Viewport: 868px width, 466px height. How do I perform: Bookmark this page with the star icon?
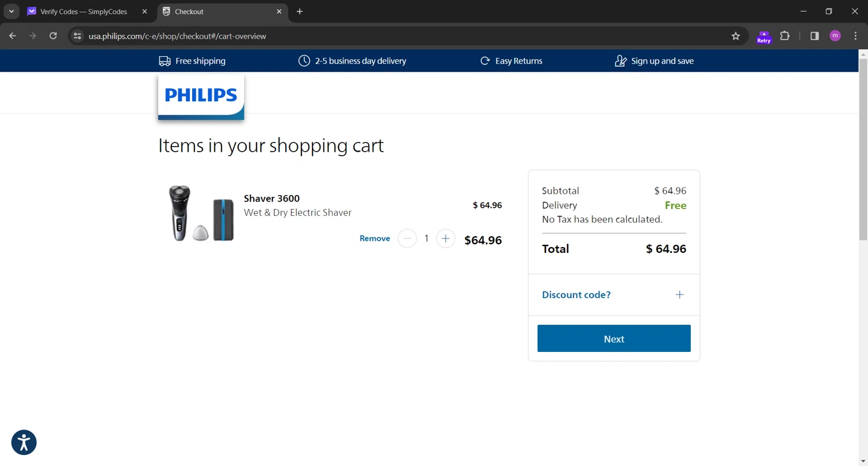coord(735,36)
